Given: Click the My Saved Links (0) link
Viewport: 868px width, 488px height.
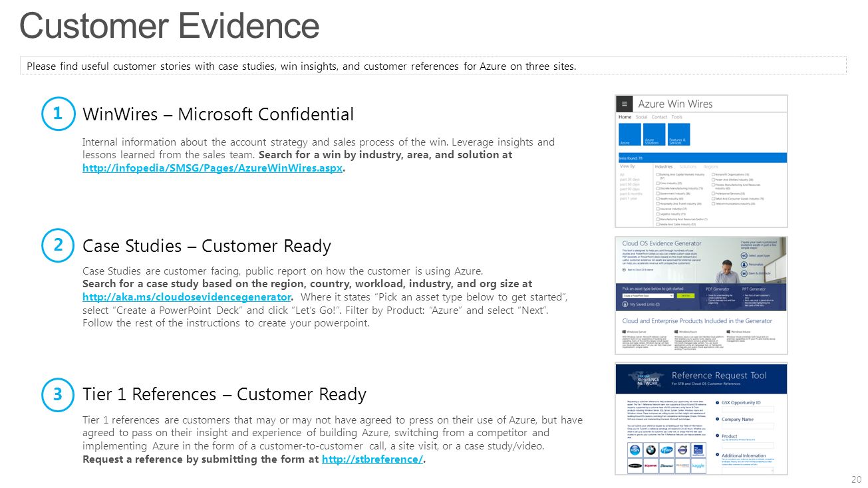Looking at the screenshot, I should (645, 305).
